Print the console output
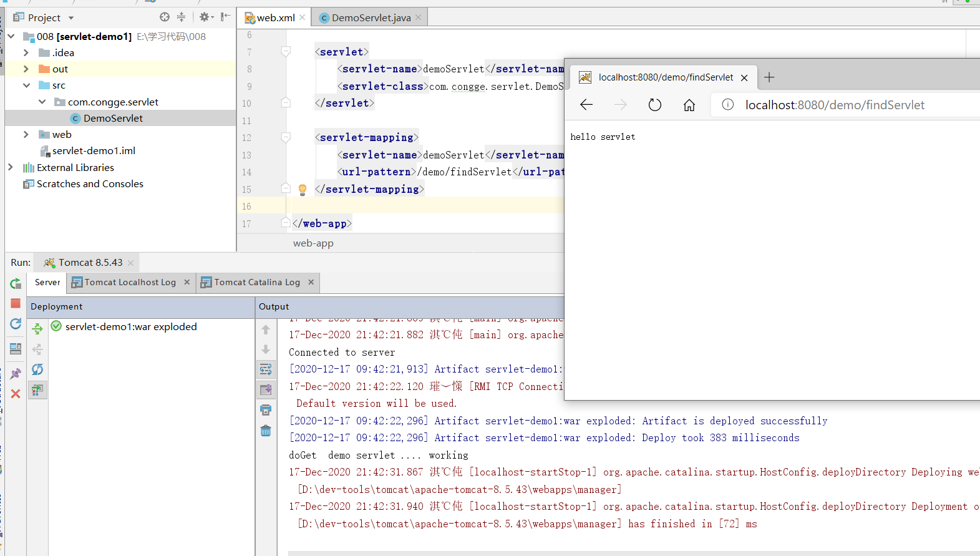This screenshot has width=980, height=556. [x=266, y=410]
